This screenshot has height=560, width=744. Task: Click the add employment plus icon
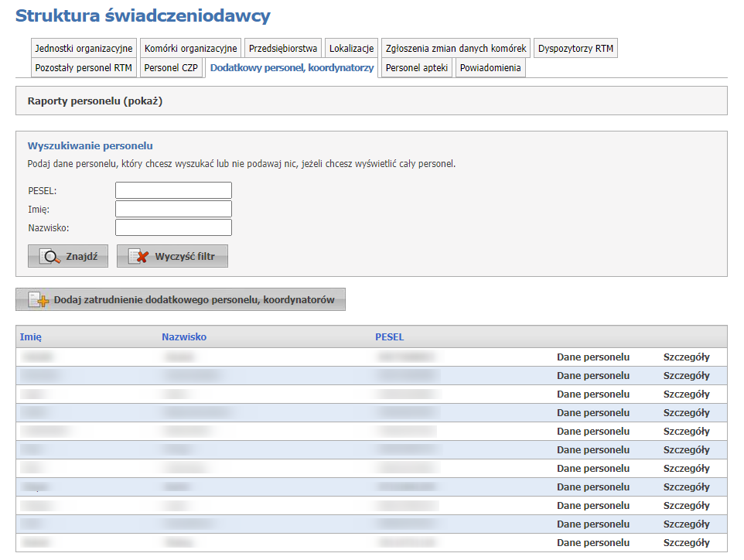[x=39, y=300]
